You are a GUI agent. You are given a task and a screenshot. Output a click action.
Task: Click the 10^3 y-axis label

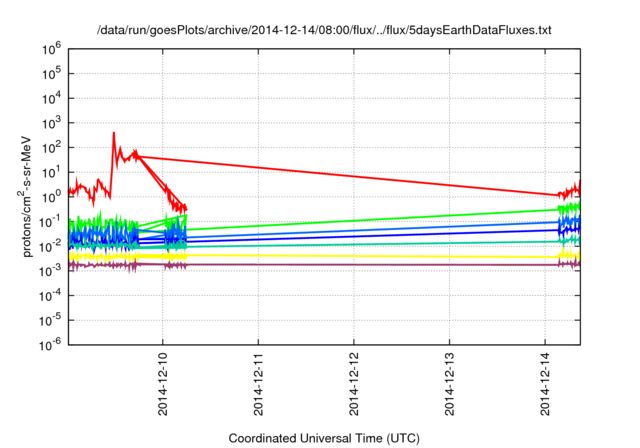tap(51, 123)
